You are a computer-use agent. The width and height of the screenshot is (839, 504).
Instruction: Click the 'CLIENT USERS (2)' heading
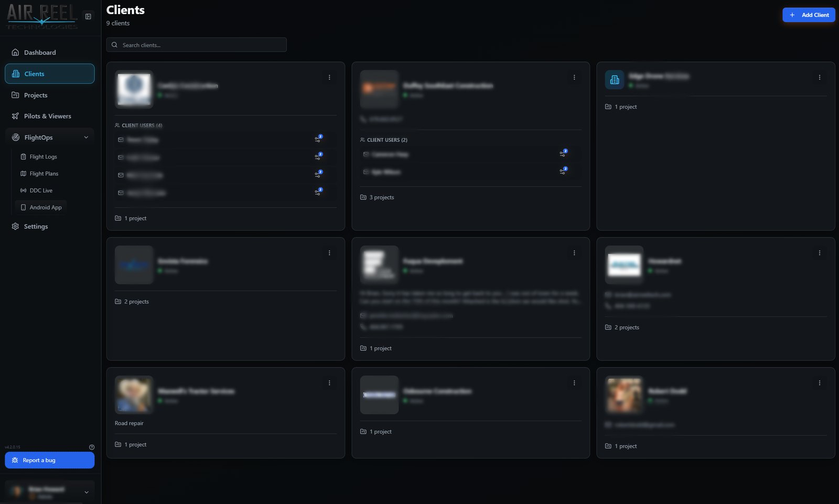[x=387, y=140]
